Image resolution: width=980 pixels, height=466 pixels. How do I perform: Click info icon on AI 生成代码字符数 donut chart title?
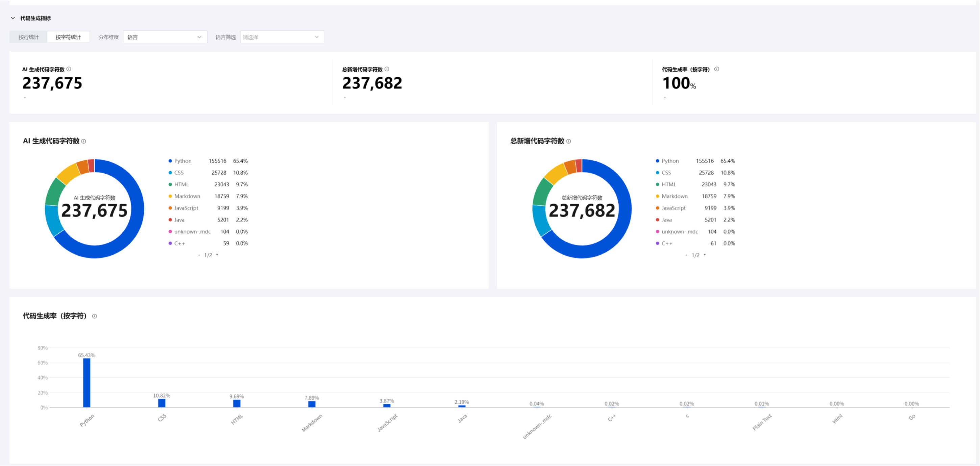[84, 141]
